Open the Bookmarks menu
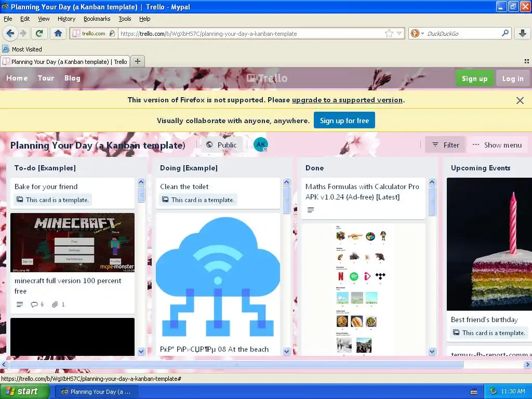The height and width of the screenshot is (399, 532). coord(97,19)
